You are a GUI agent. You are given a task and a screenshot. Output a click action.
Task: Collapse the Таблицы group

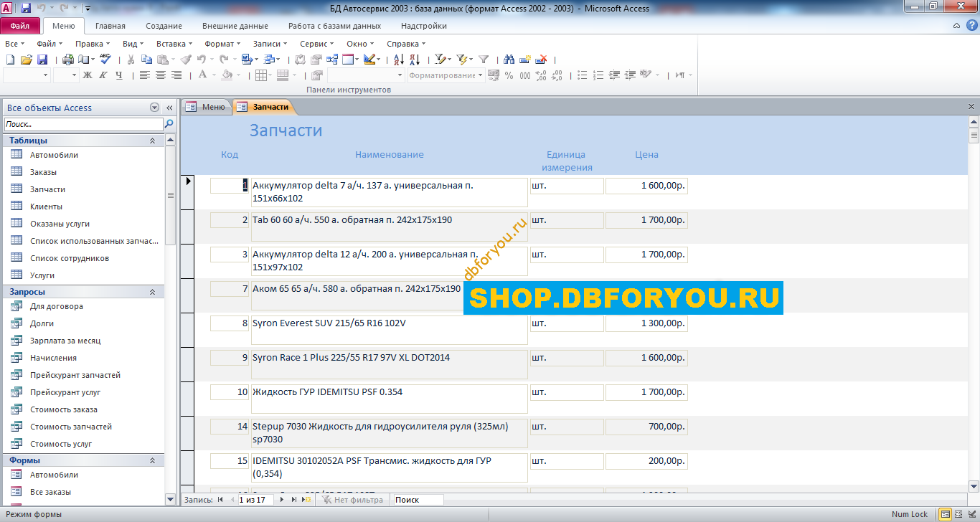click(152, 141)
